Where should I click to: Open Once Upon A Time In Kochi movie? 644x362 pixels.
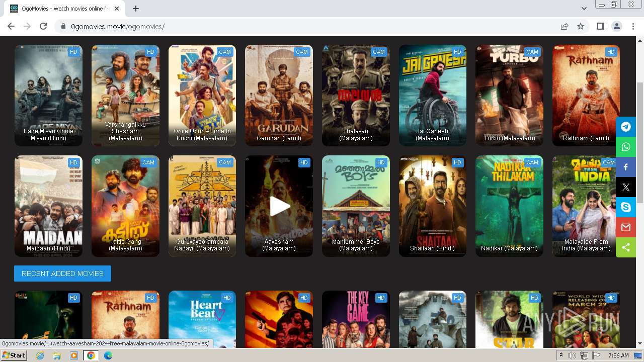[x=202, y=96]
